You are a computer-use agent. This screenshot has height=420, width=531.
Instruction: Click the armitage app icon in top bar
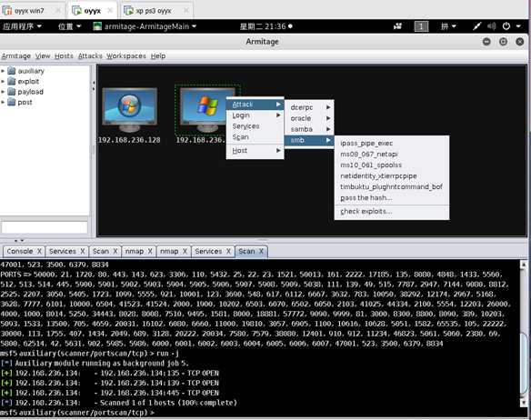click(x=97, y=26)
